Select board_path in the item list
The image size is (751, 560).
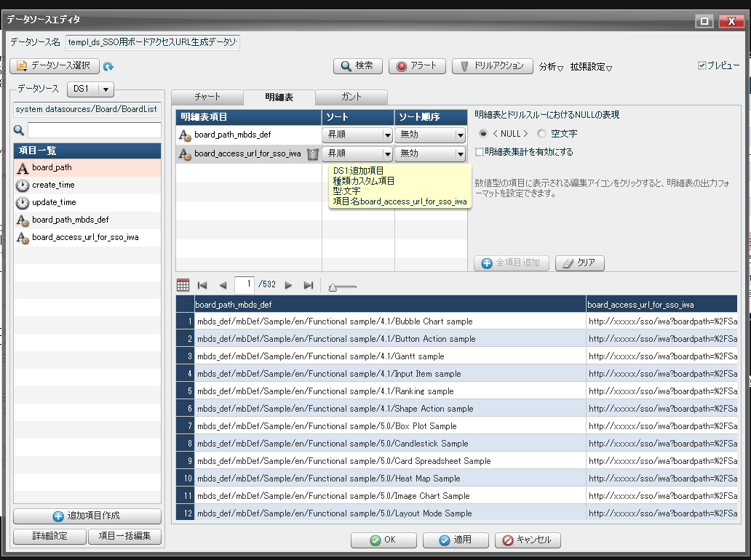[87, 168]
